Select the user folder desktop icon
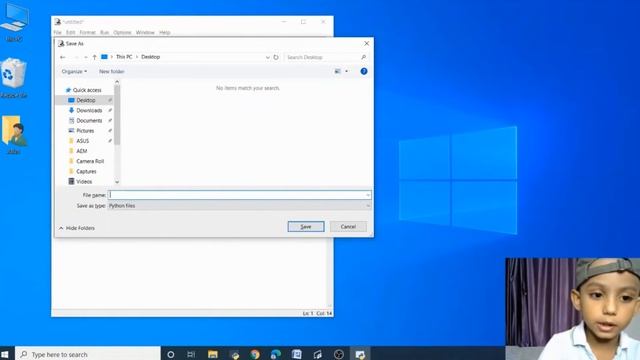640x360 pixels. click(14, 135)
